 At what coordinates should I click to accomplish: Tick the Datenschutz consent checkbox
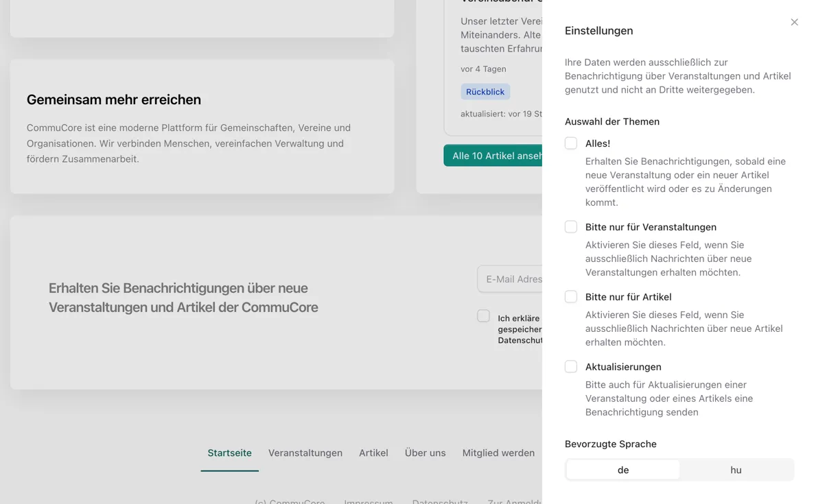click(x=484, y=315)
